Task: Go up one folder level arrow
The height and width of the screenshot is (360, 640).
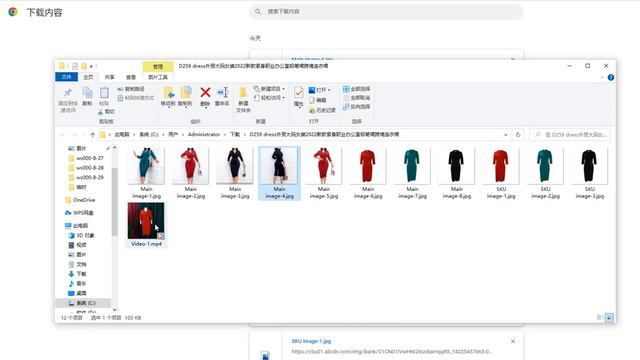Action: point(93,135)
